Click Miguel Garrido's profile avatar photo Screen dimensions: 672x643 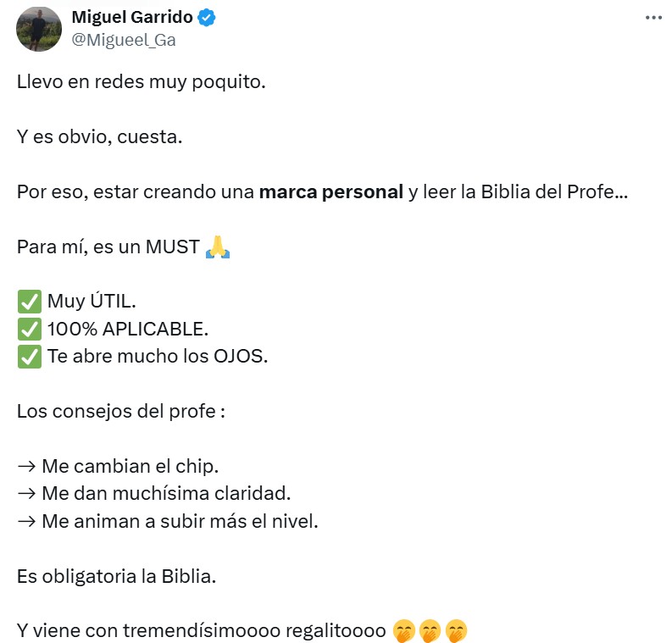pos(39,29)
